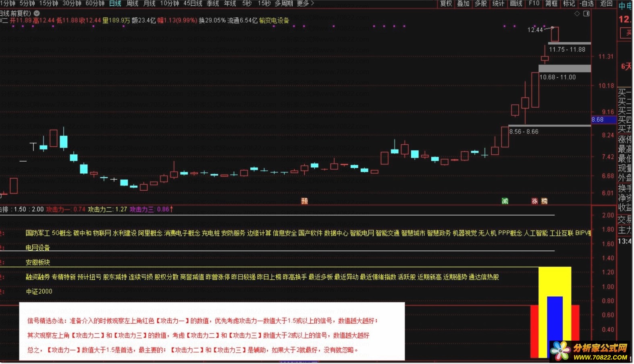Open the 多股 multi-stock view
The image size is (634, 364).
click(481, 4)
